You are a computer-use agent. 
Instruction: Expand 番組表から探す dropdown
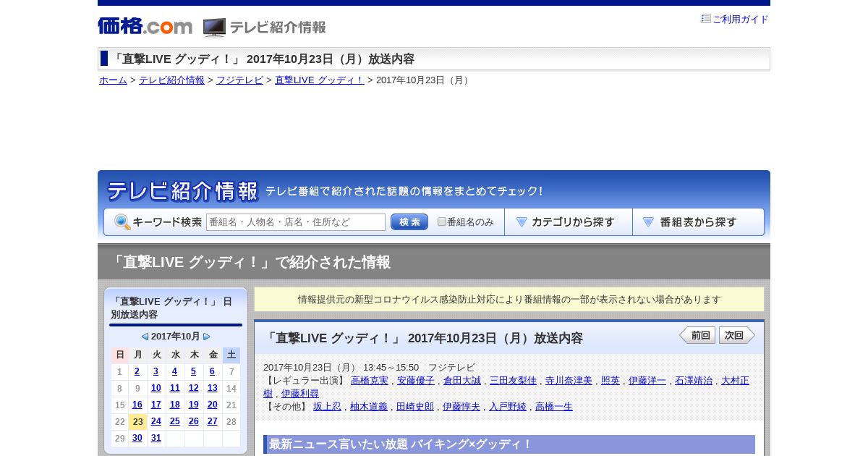698,222
